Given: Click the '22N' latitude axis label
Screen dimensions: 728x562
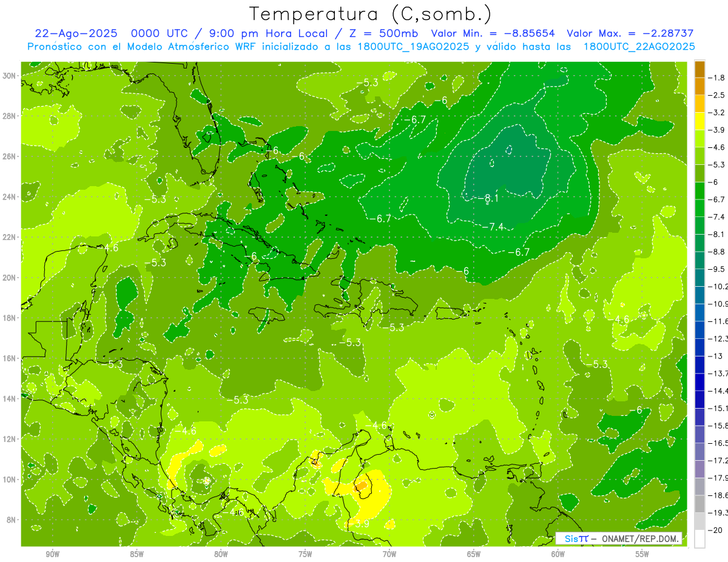Looking at the screenshot, I should (x=9, y=237).
